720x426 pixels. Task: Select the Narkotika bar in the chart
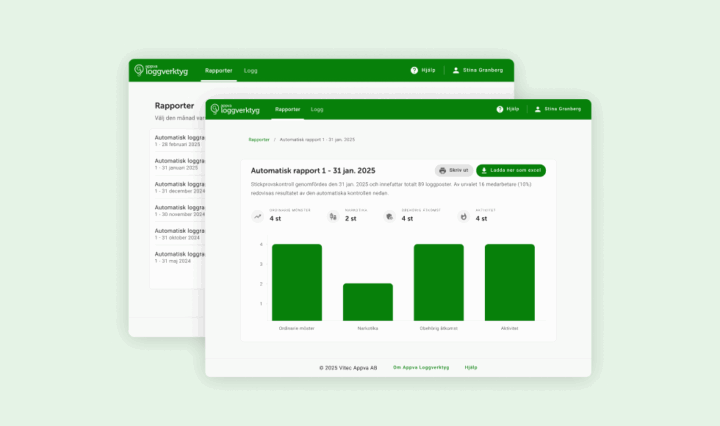(x=368, y=301)
